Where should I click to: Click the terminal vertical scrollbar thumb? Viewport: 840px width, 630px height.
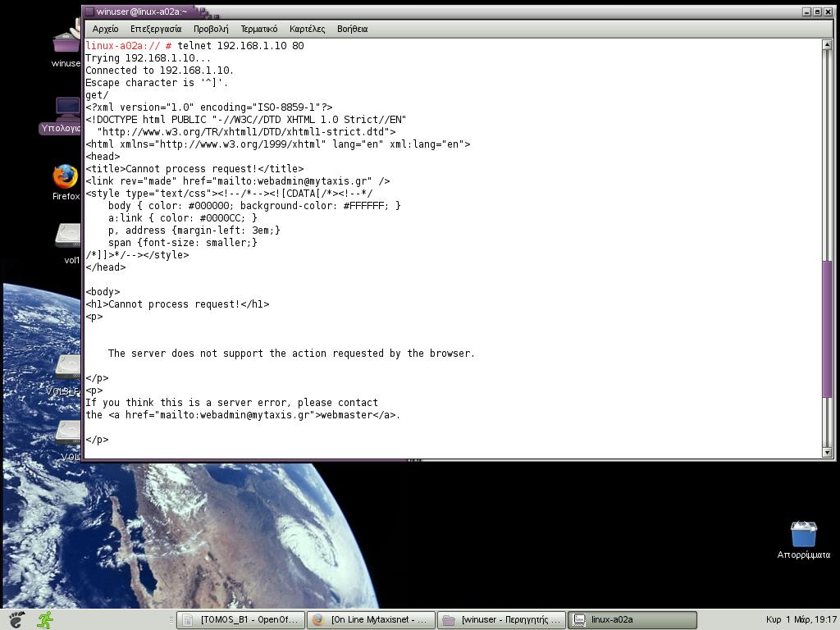(827, 328)
